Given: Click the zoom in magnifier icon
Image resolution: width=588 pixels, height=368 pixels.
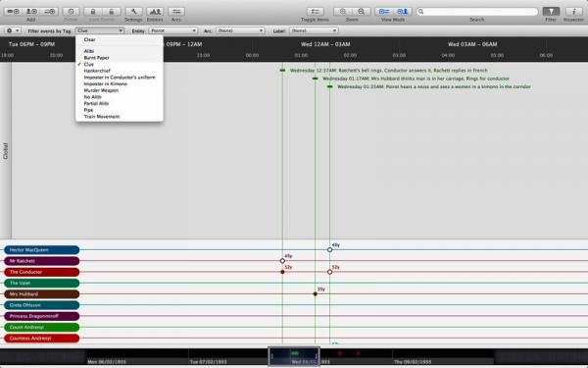Looking at the screenshot, I should (342, 12).
